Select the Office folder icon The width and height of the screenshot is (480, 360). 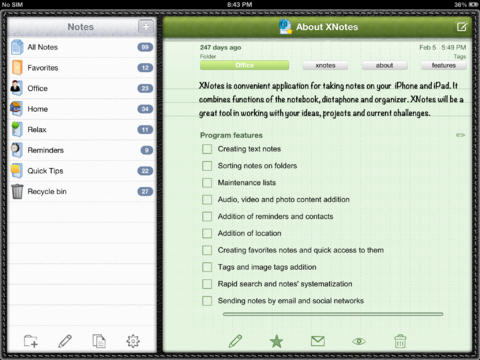pos(16,88)
